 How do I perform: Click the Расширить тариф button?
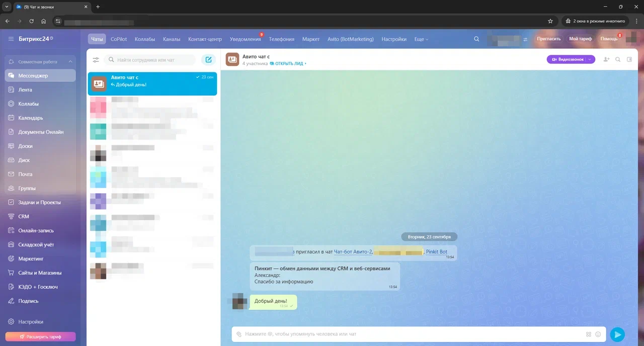tap(41, 336)
